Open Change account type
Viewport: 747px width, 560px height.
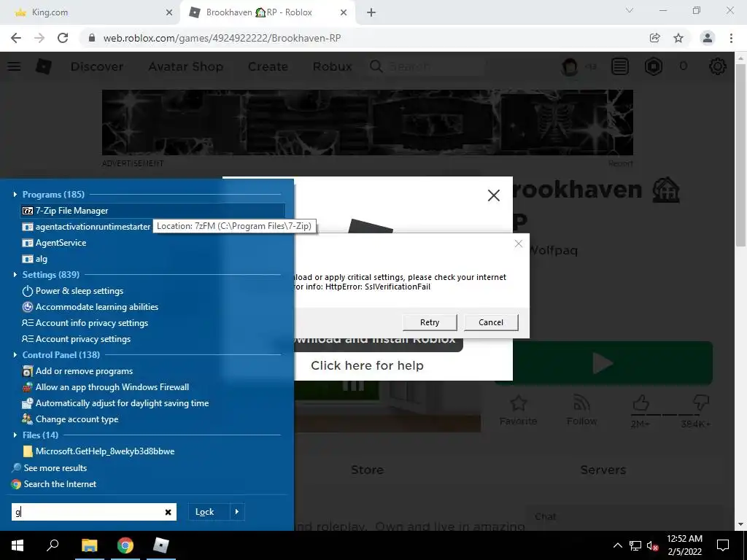point(70,419)
